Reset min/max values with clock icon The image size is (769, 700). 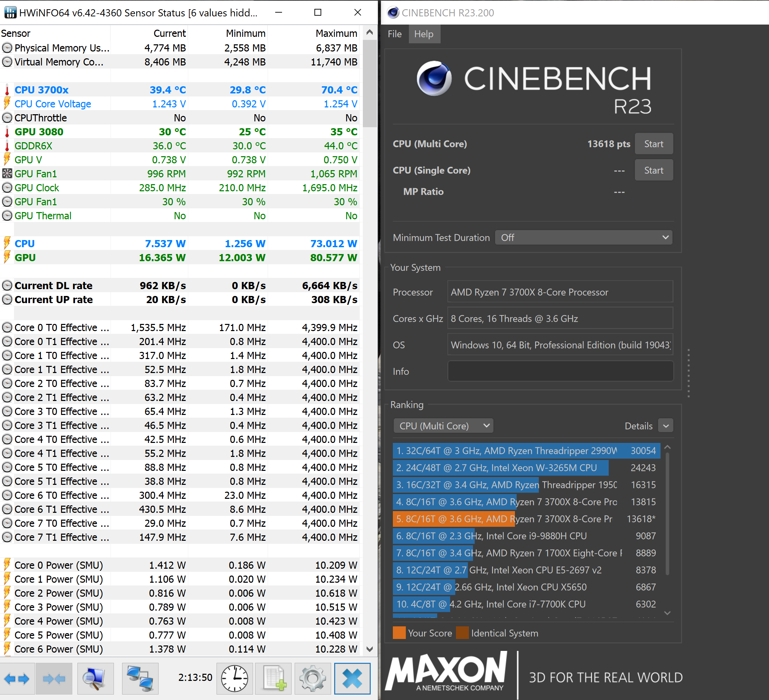click(235, 679)
